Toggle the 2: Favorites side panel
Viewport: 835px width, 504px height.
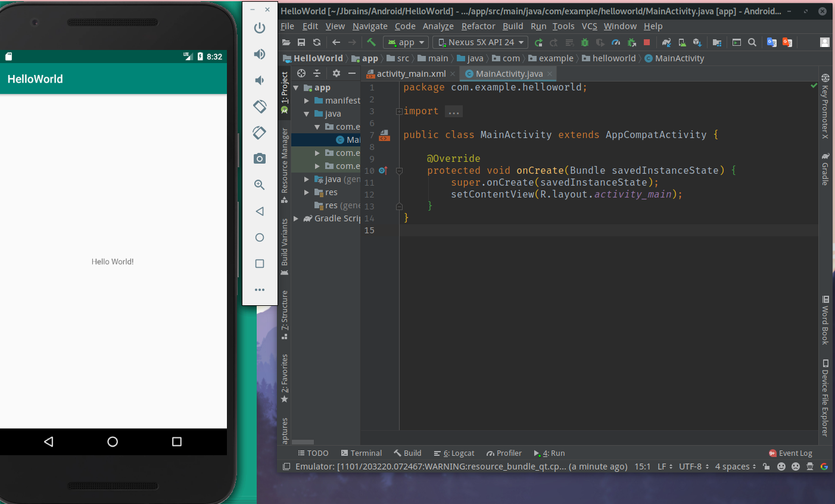[285, 378]
